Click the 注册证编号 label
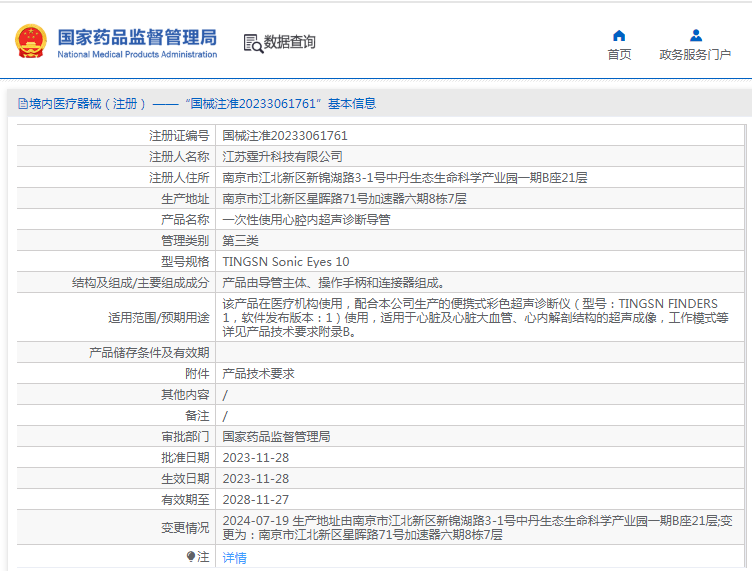This screenshot has width=752, height=571. tap(179, 136)
